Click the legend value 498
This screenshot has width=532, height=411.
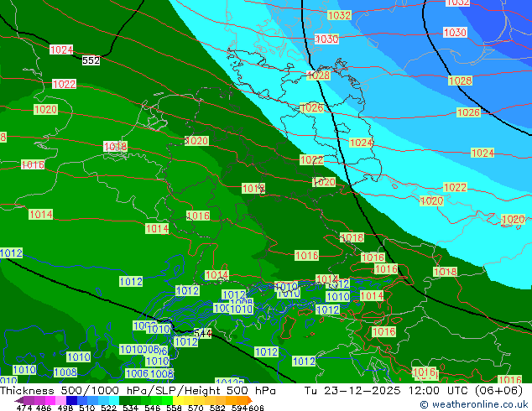point(65,408)
